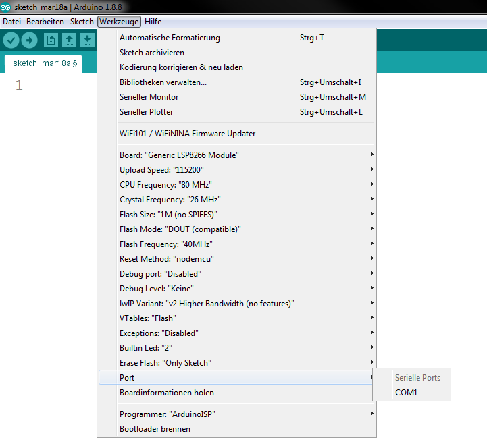
Task: Switch to the sketch_mar18a tab
Action: coord(42,63)
